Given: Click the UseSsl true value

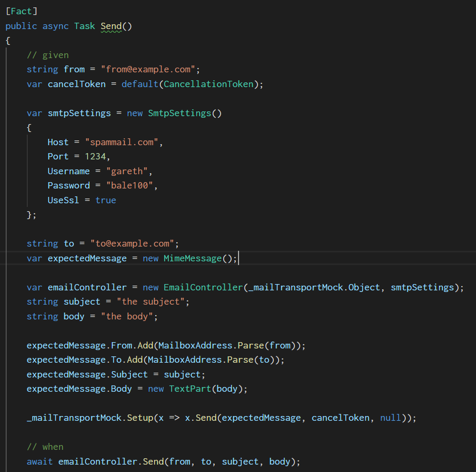Looking at the screenshot, I should click(x=106, y=200).
